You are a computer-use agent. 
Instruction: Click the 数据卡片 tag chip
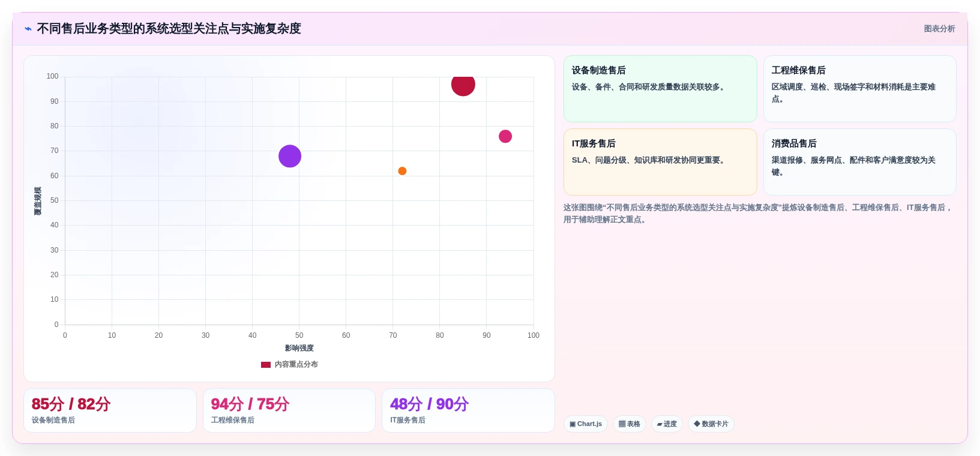(x=711, y=424)
